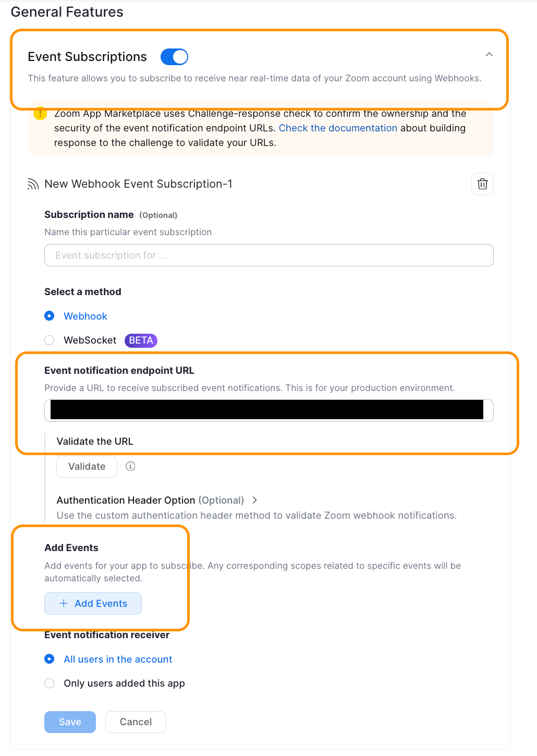Viewport: 537px width, 756px height.
Task: Click the Validate button
Action: click(87, 467)
